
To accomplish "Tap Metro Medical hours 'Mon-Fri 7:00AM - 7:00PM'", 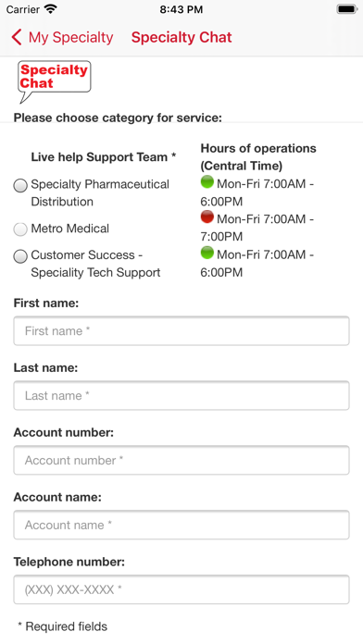I will click(257, 228).
